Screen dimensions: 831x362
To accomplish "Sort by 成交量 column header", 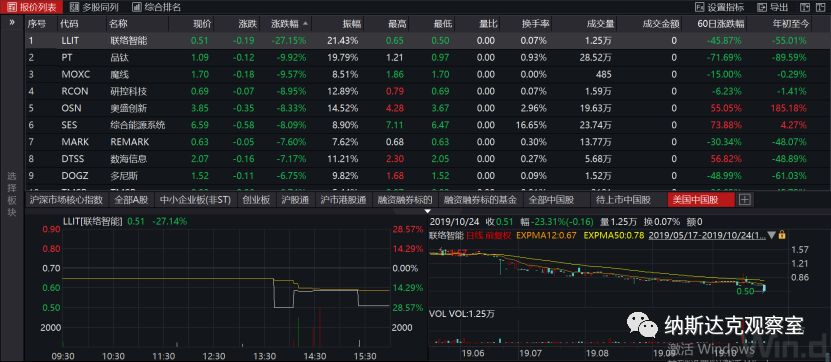I will click(x=600, y=24).
